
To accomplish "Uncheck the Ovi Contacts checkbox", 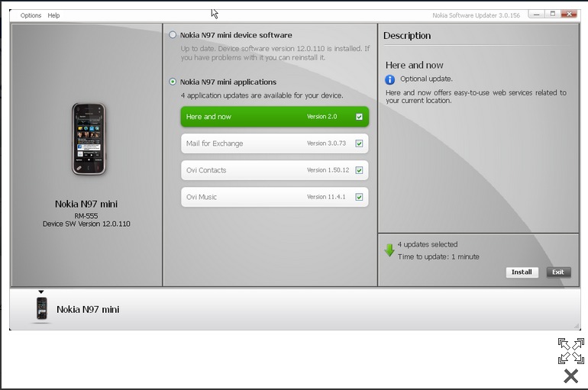I will tap(359, 170).
